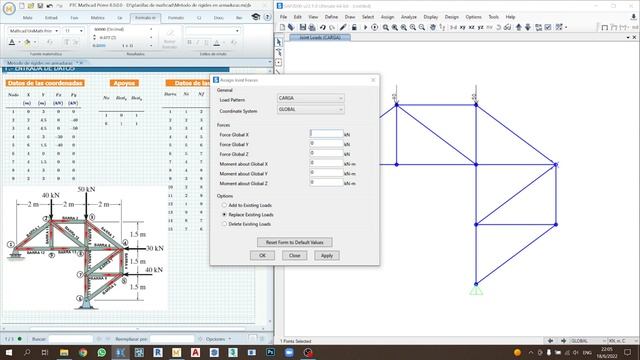Open the Display menu in SAP2000
The width and height of the screenshot is (640, 360).
tap(431, 17)
